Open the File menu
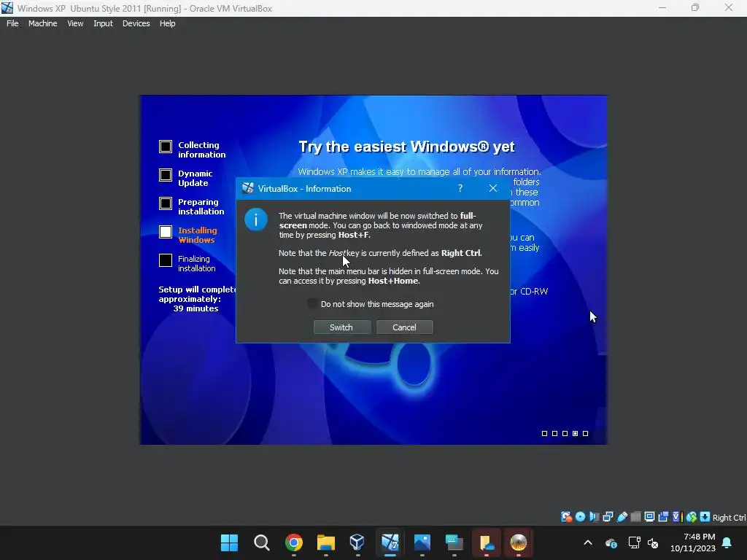 (12, 23)
